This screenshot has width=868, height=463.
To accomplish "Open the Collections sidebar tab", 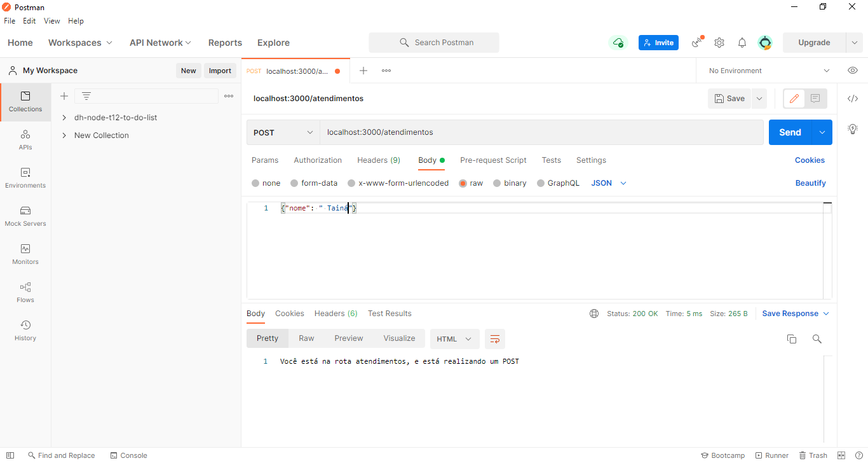I will pos(25,102).
